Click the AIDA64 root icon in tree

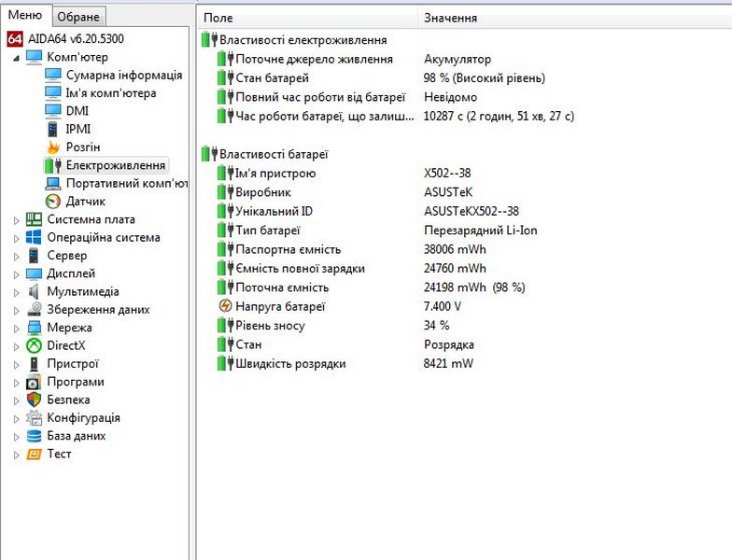tap(14, 39)
